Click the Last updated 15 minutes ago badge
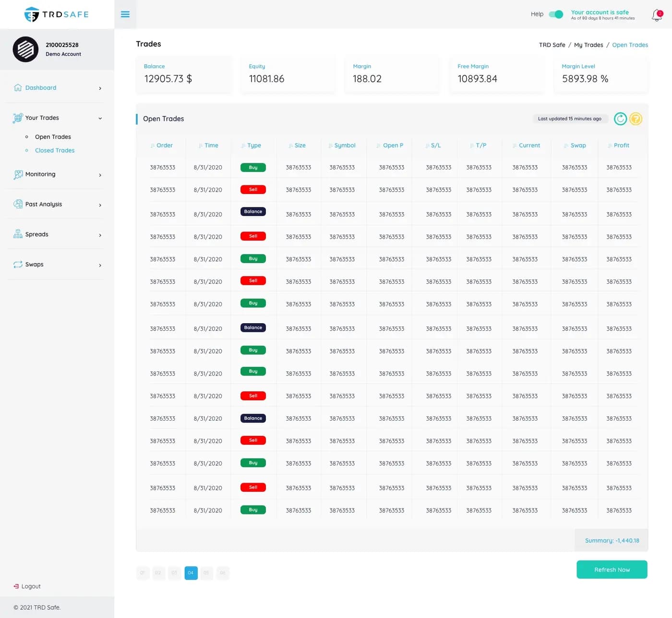Viewport: 672px width, 618px height. pyautogui.click(x=570, y=119)
